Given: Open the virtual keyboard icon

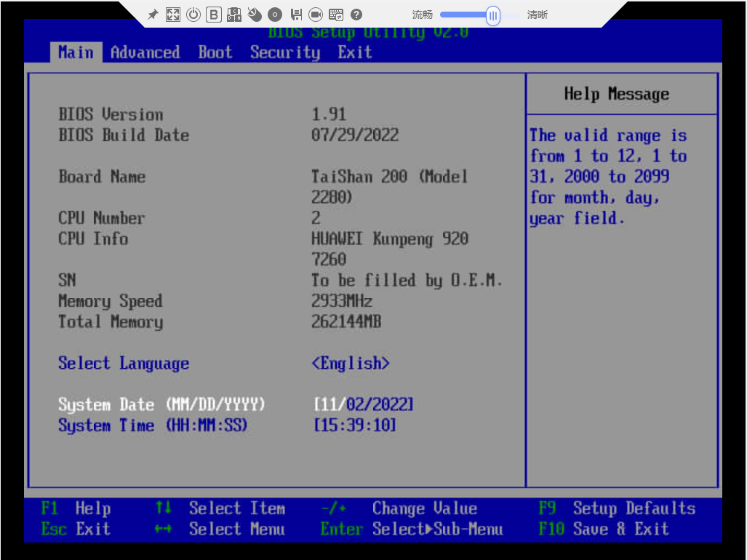Looking at the screenshot, I should point(336,15).
